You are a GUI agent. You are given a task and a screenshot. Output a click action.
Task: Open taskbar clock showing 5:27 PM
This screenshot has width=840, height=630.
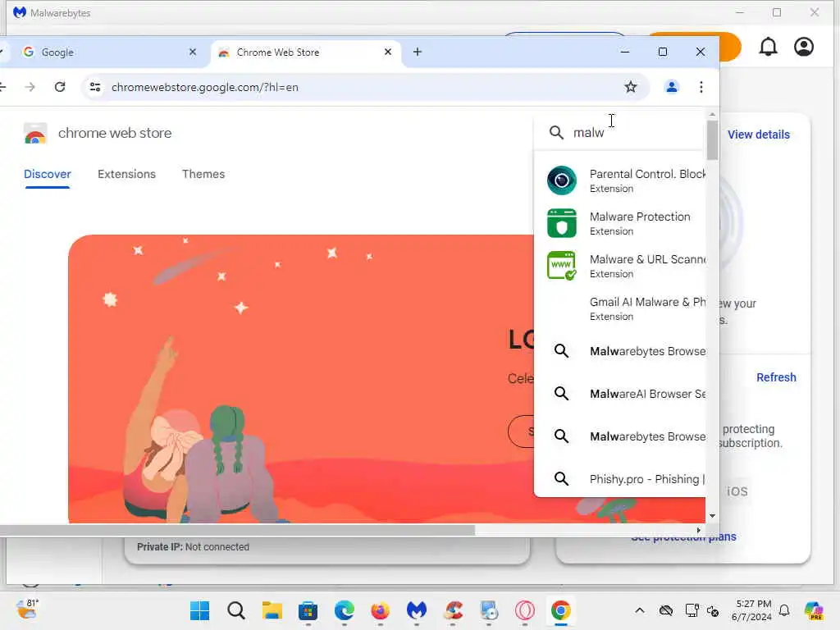click(x=752, y=610)
